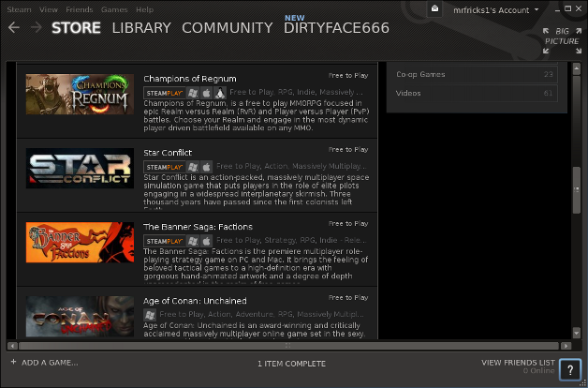Open the Friends menu
This screenshot has height=388, width=588.
click(80, 9)
